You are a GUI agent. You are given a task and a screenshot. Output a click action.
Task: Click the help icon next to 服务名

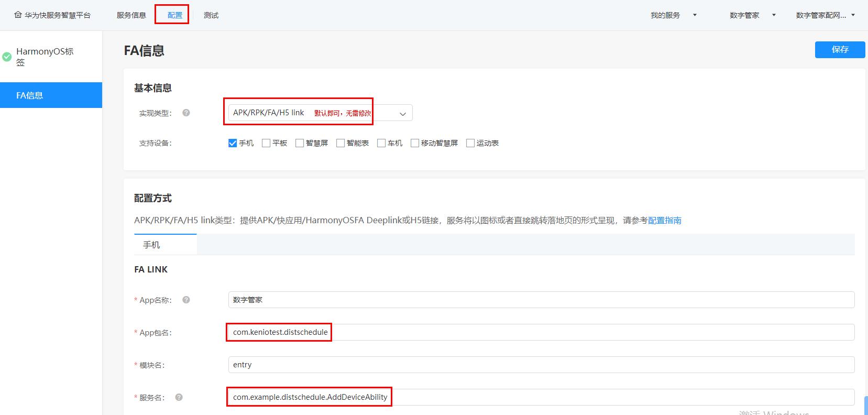click(x=179, y=397)
